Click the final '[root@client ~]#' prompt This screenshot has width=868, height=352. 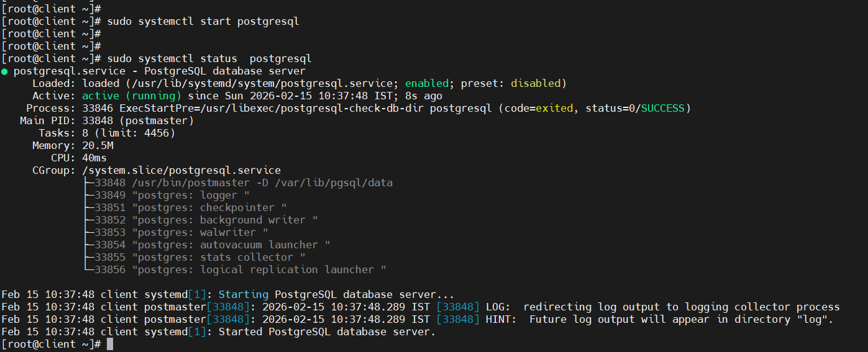51,344
